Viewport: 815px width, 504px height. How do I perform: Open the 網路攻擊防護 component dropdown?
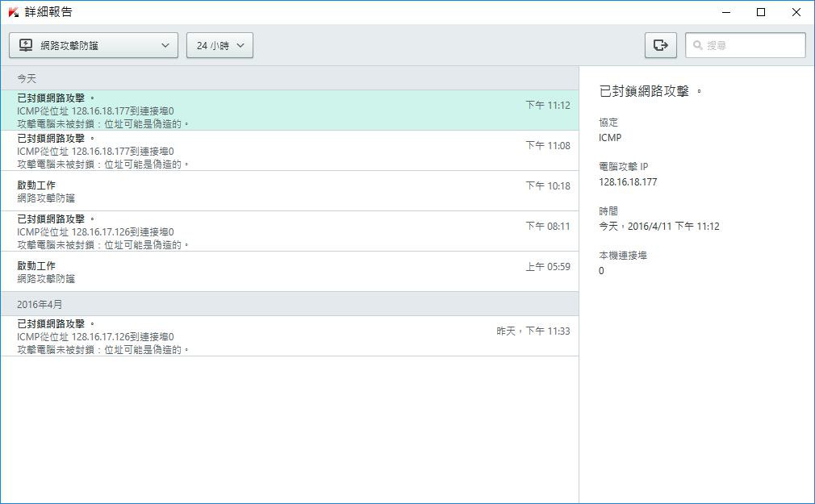pyautogui.click(x=94, y=45)
